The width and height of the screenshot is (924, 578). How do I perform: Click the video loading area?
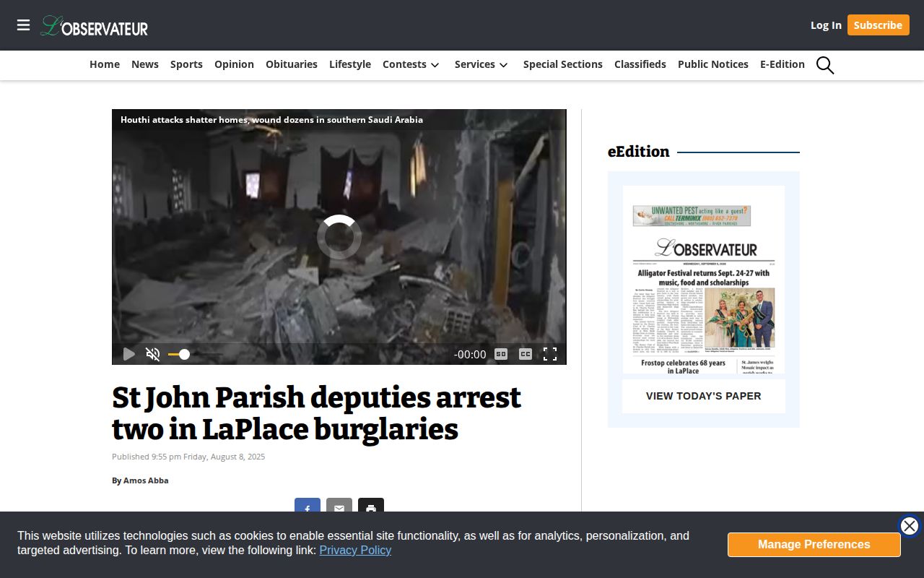pyautogui.click(x=339, y=237)
